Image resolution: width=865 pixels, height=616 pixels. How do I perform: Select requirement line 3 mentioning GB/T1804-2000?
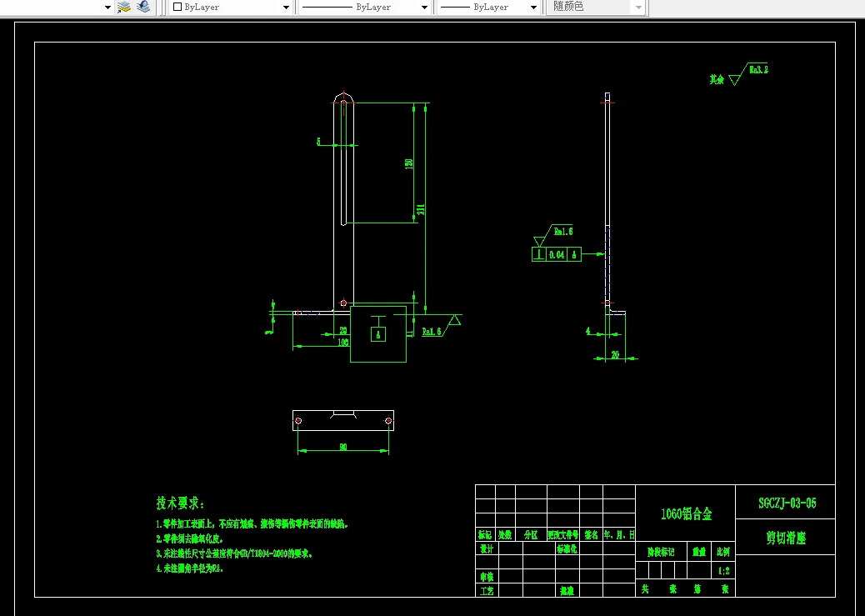click(x=234, y=553)
